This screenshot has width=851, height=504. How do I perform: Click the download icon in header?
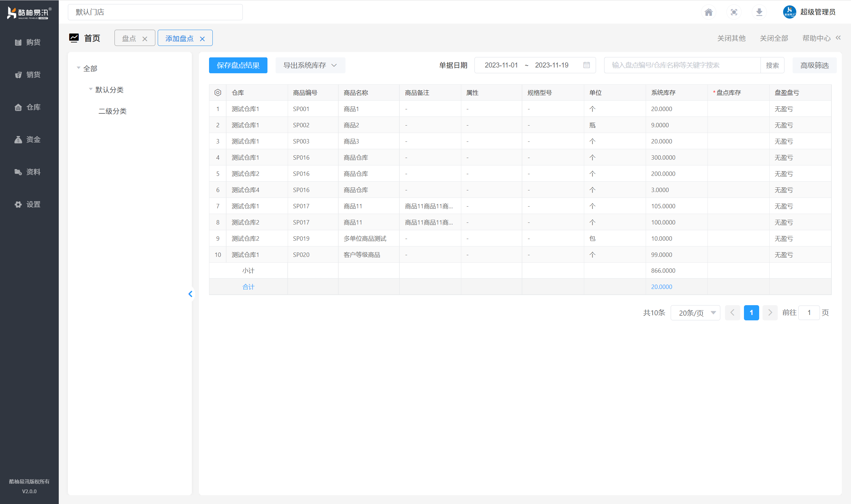759,12
